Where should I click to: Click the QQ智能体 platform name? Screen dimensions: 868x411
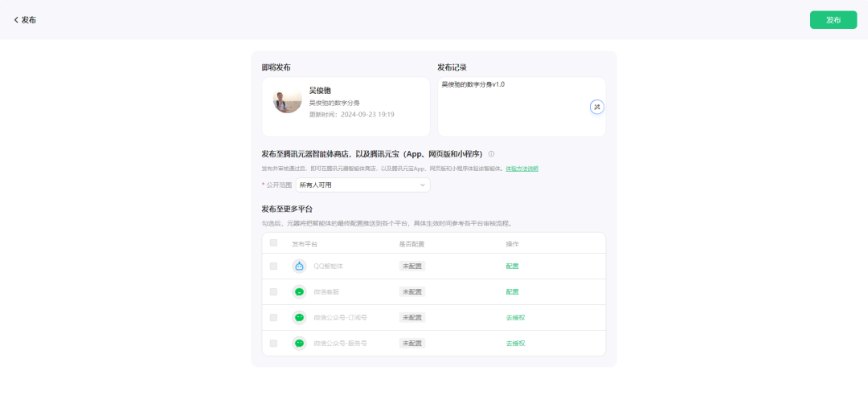pos(328,266)
